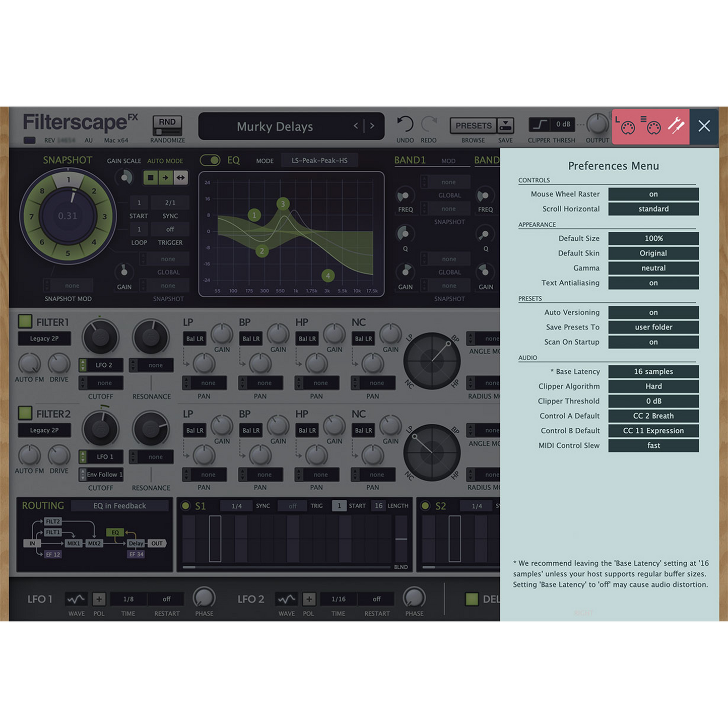Click the save preset disk icon
728x728 pixels.
click(505, 125)
